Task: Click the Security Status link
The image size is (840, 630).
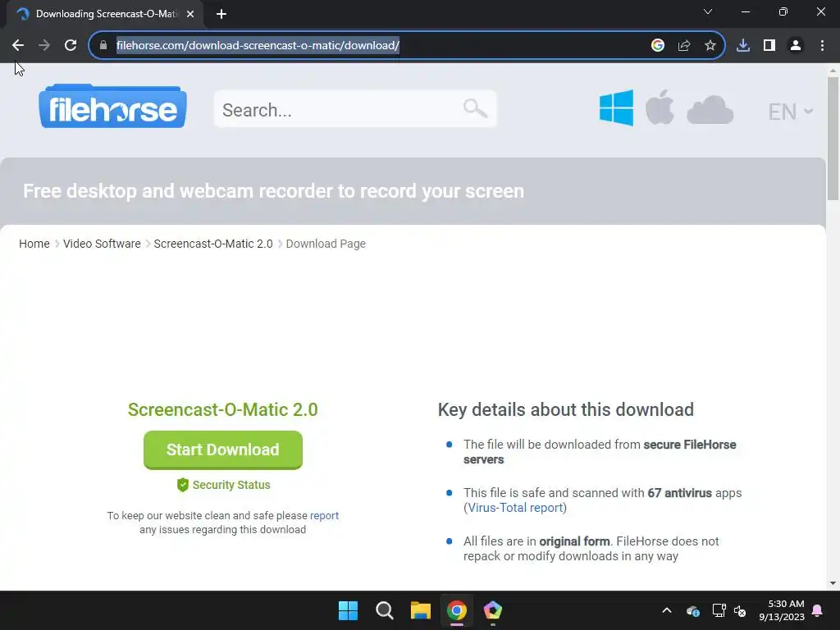Action: (x=224, y=485)
